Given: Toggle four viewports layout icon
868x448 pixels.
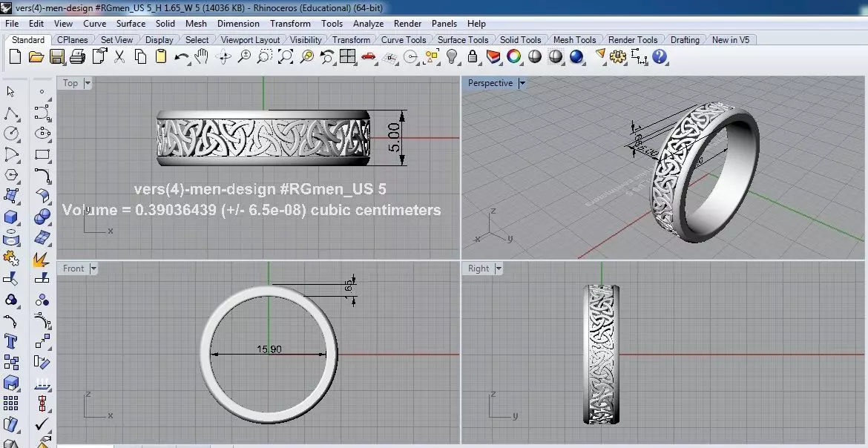Looking at the screenshot, I should tap(348, 56).
